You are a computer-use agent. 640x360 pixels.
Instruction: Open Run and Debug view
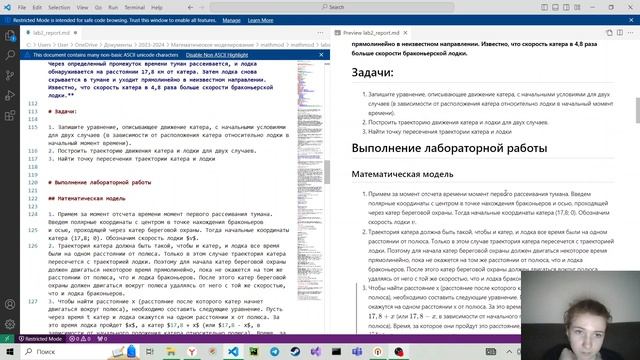pos(10,95)
